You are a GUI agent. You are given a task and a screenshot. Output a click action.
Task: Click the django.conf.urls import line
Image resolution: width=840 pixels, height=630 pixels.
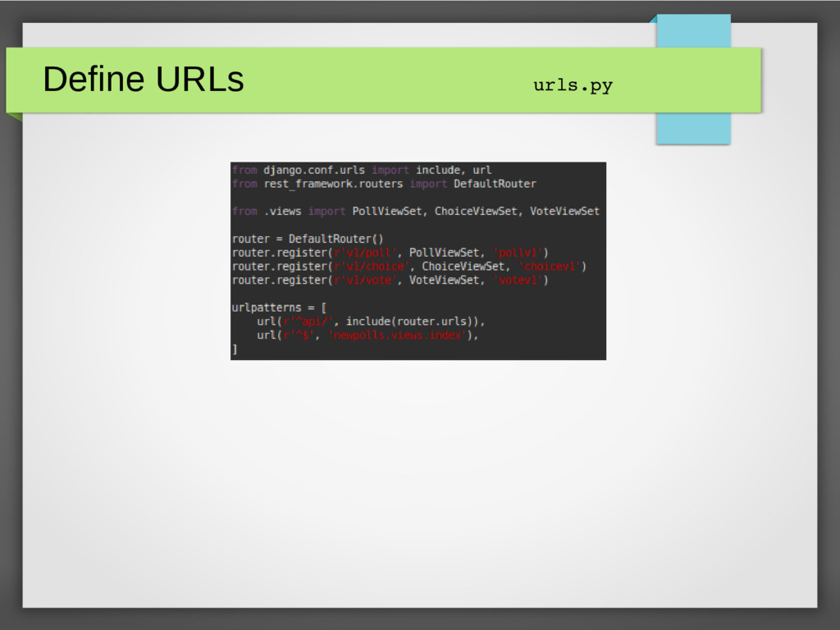pos(362,171)
